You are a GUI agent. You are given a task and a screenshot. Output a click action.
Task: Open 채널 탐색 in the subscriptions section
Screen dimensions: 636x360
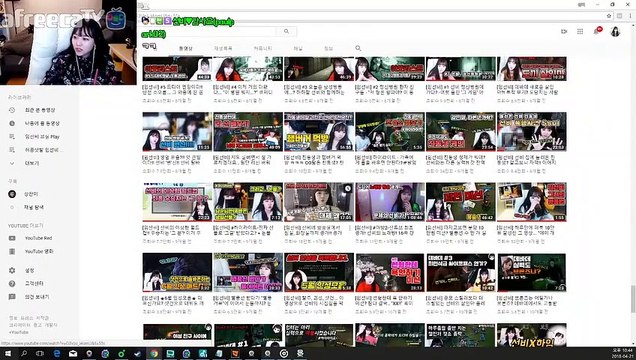pos(34,207)
